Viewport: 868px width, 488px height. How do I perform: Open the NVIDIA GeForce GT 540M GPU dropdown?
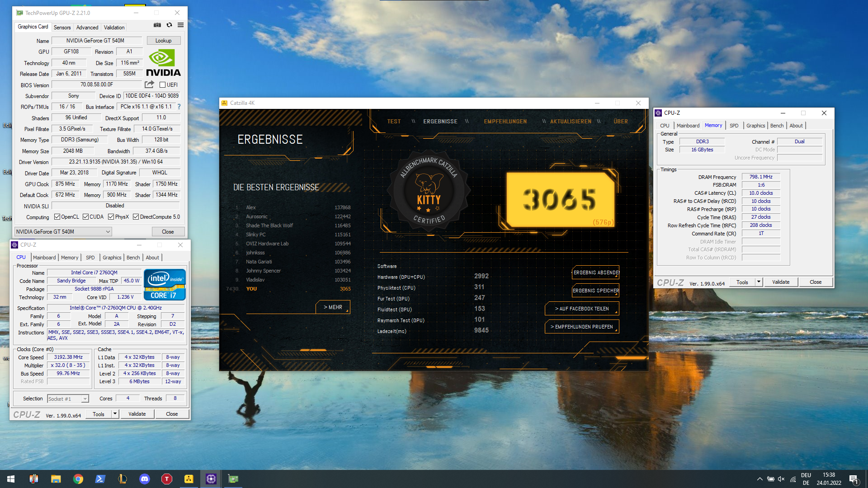[63, 232]
